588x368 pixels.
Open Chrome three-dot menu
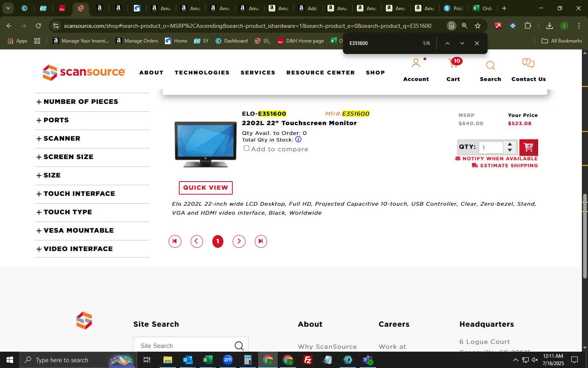[x=579, y=26]
